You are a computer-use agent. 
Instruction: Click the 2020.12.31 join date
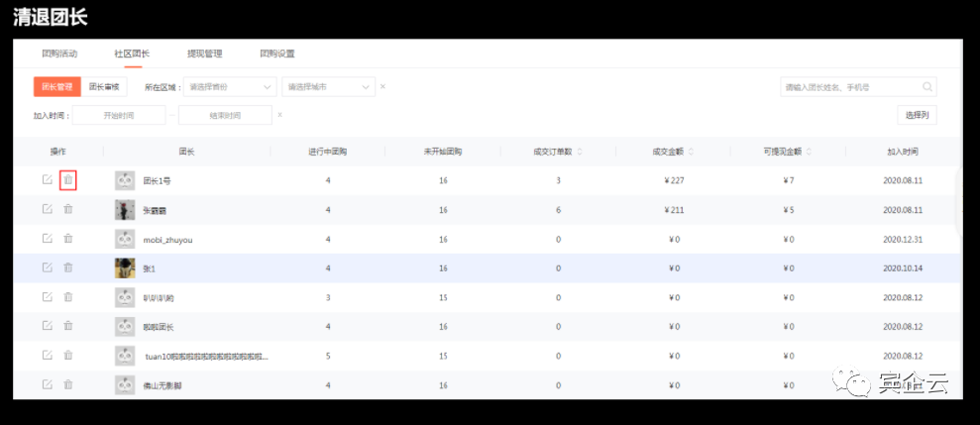[x=903, y=240]
